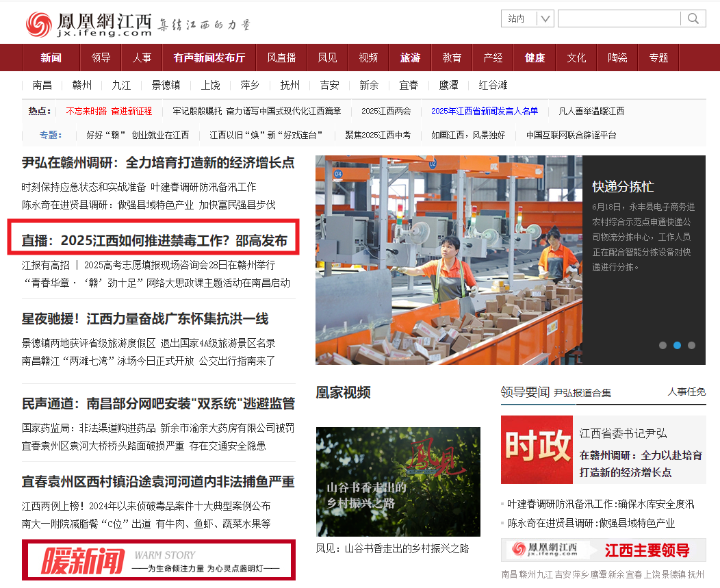Select the 宜春 city link
This screenshot has height=588, width=720.
tap(409, 85)
